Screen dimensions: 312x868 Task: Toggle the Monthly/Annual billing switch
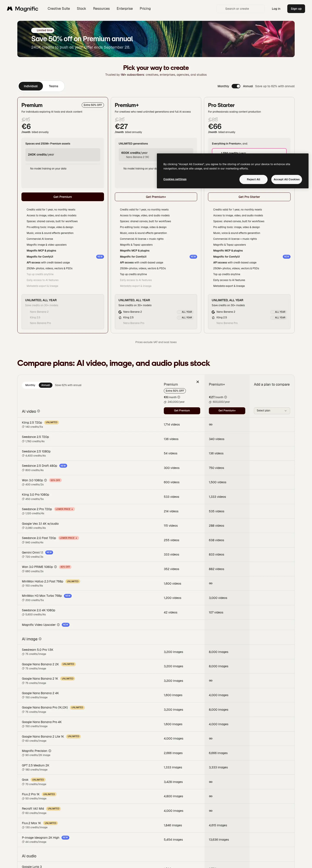pos(236,86)
